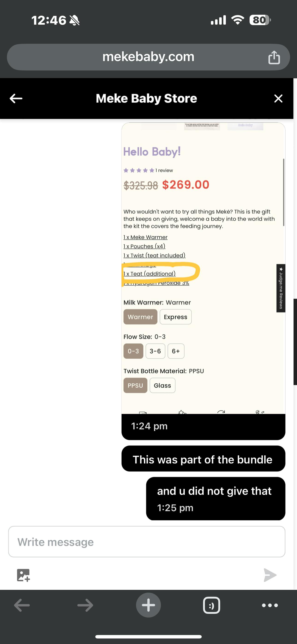Select the 3-6 flow size

coord(155,351)
